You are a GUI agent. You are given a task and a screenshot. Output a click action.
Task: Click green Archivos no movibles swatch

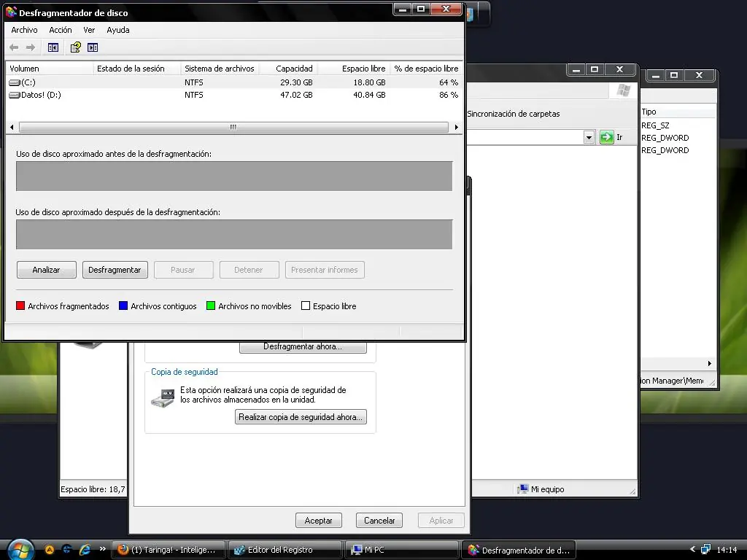pos(211,306)
